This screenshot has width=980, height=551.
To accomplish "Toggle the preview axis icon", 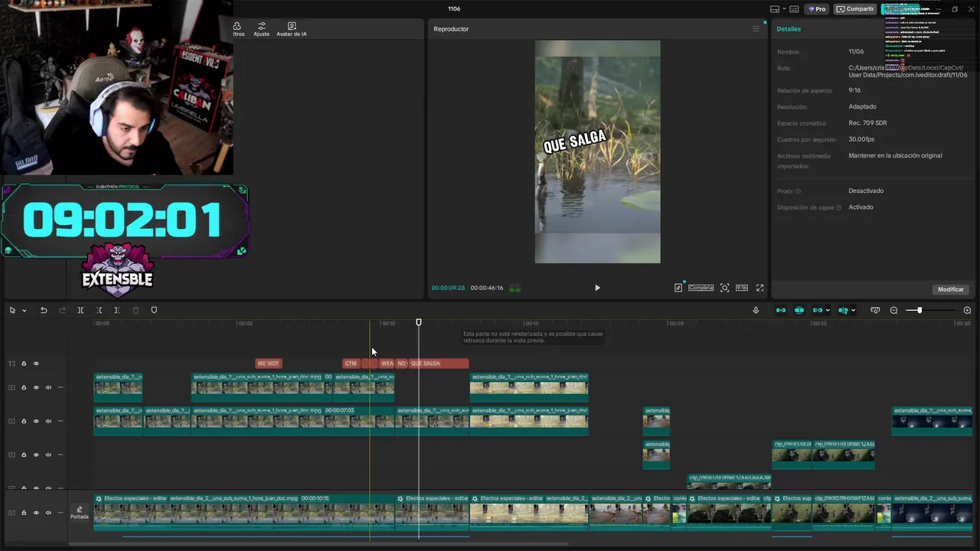I will pyautogui.click(x=843, y=310).
